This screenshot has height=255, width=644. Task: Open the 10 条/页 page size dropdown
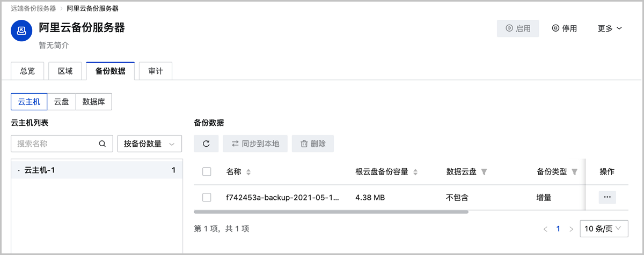[603, 229]
